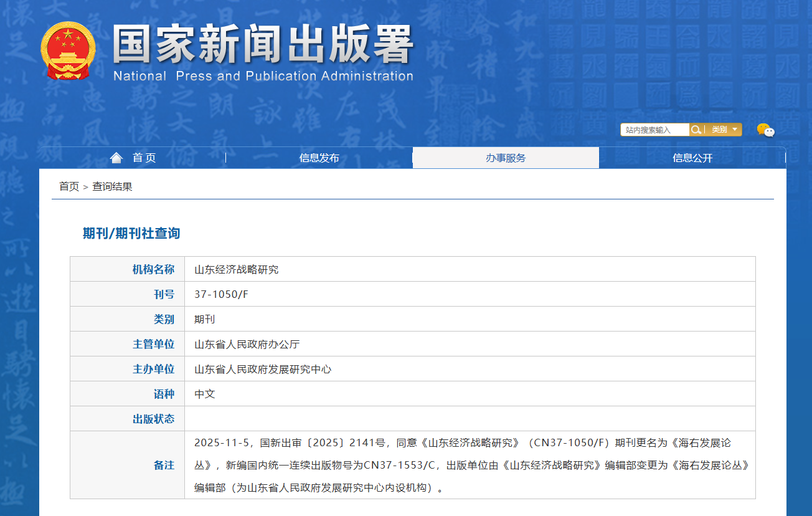Select the 办事服务 navigation tab
Image resolution: width=812 pixels, height=516 pixels.
tap(506, 158)
